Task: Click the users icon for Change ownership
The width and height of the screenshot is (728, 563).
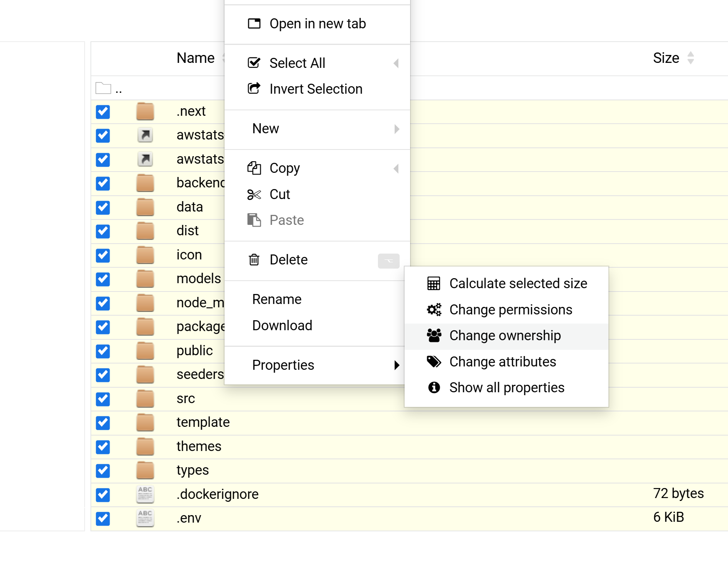Action: (434, 336)
